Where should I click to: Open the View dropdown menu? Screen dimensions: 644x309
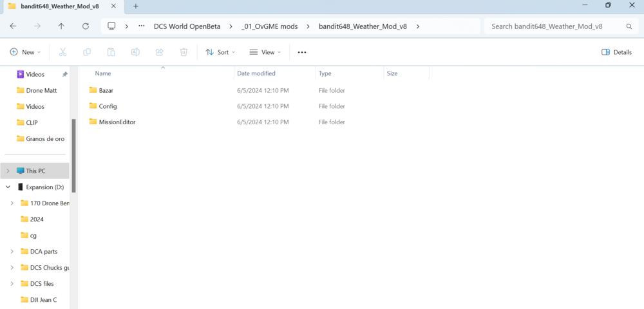[x=265, y=52]
